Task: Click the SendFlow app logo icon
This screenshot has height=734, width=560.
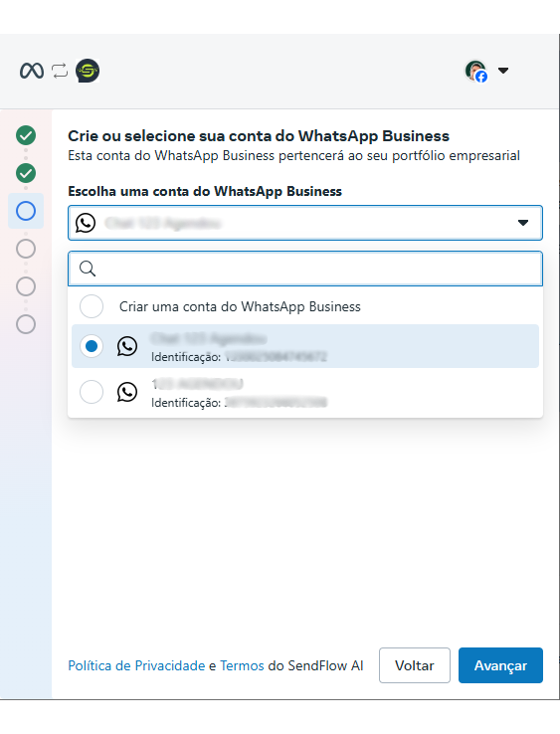Action: (88, 71)
